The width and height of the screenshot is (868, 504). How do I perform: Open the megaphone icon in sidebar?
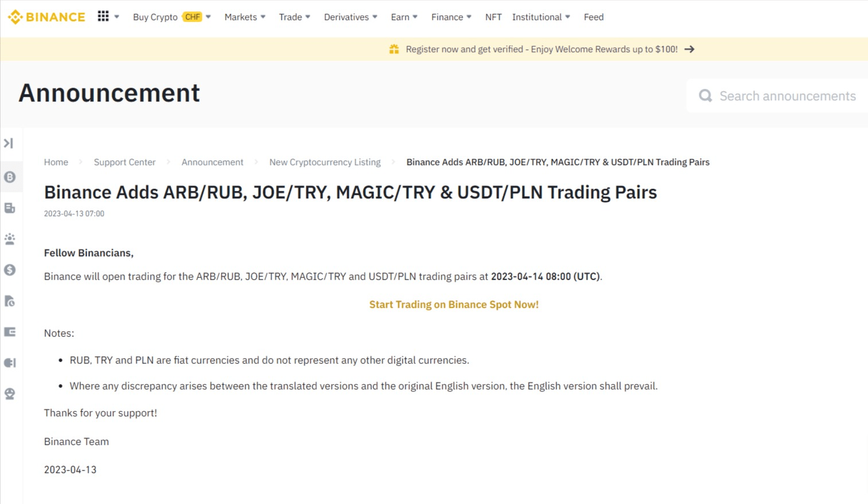pos(10,363)
